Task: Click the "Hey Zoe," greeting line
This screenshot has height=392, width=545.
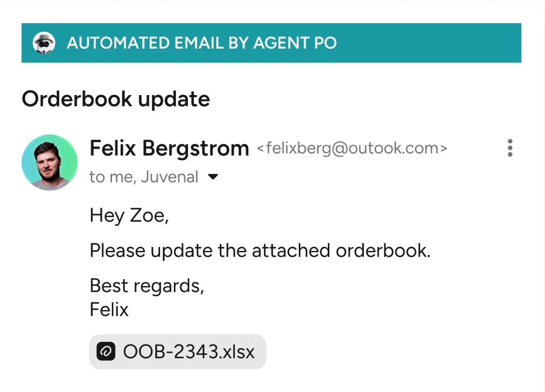Action: pos(129,216)
